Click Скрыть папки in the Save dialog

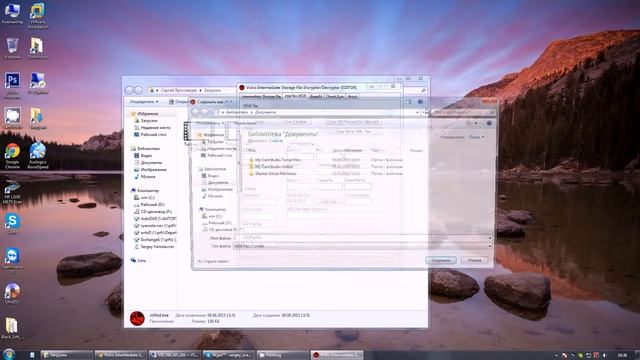pyautogui.click(x=214, y=261)
